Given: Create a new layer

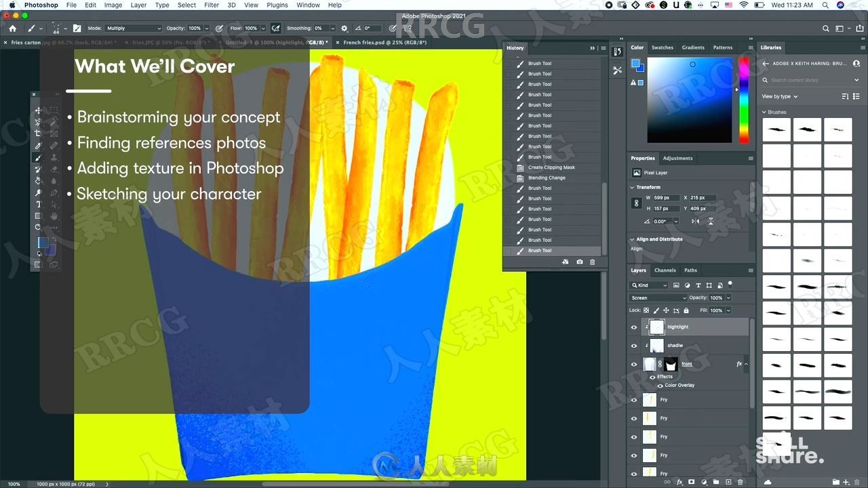Looking at the screenshot, I should (x=728, y=482).
